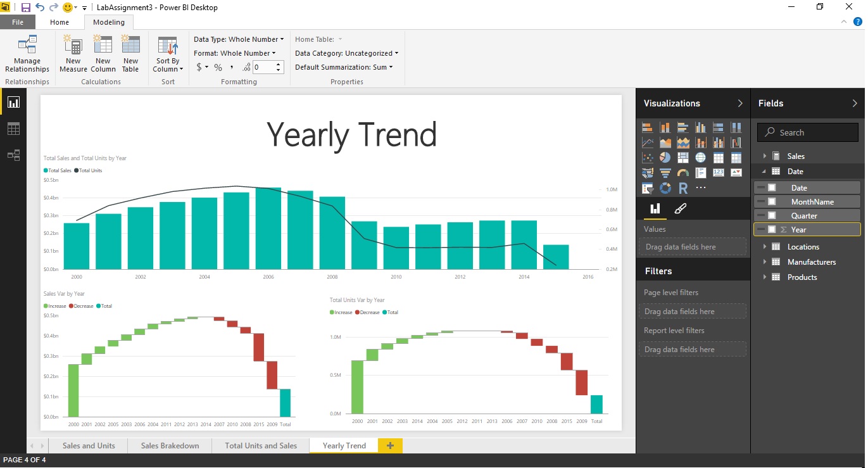
Task: Check the MonthName field checkbox
Action: click(x=772, y=201)
